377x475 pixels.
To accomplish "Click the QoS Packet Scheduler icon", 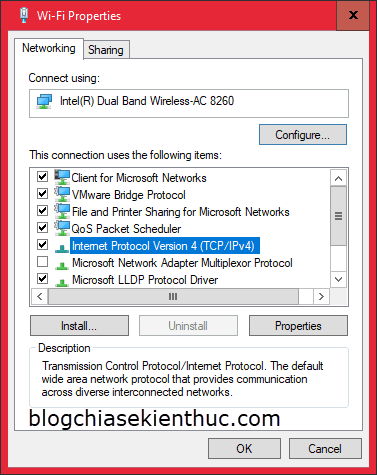I will tap(62, 228).
